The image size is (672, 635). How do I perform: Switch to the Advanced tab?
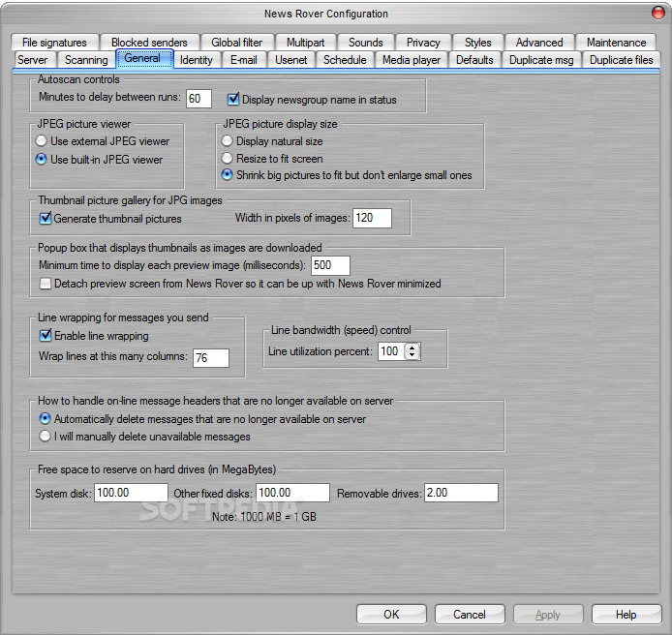click(x=539, y=43)
